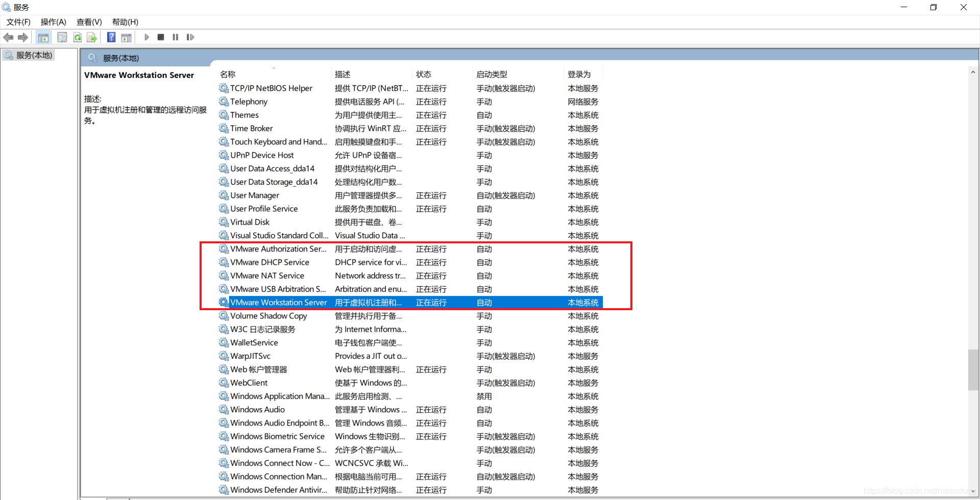Click the gear icon of Volume Shadow Copy

coord(224,316)
